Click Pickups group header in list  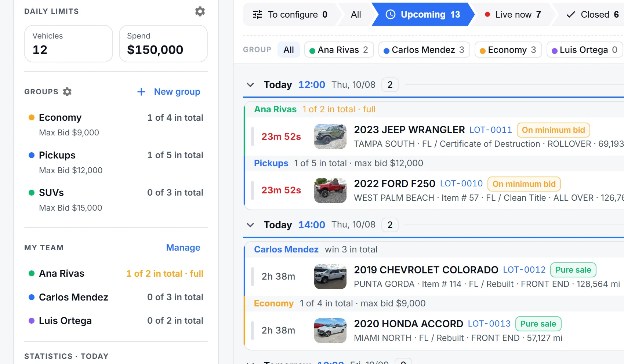click(271, 163)
